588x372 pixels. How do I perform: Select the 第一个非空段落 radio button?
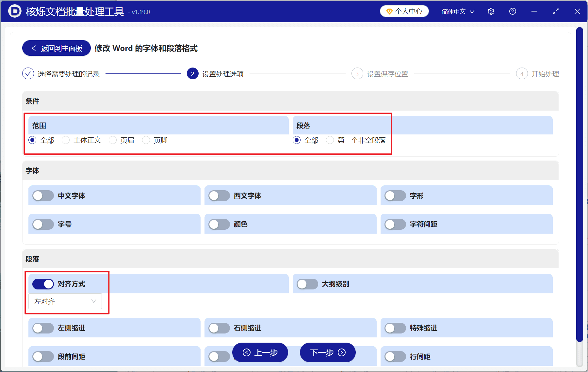point(330,140)
